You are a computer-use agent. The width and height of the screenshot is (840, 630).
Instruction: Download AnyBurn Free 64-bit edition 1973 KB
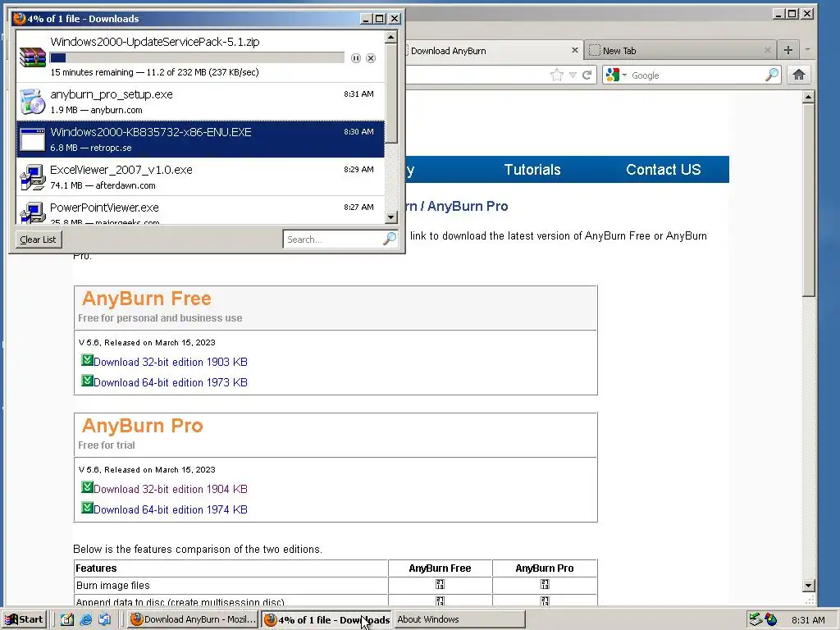[171, 382]
